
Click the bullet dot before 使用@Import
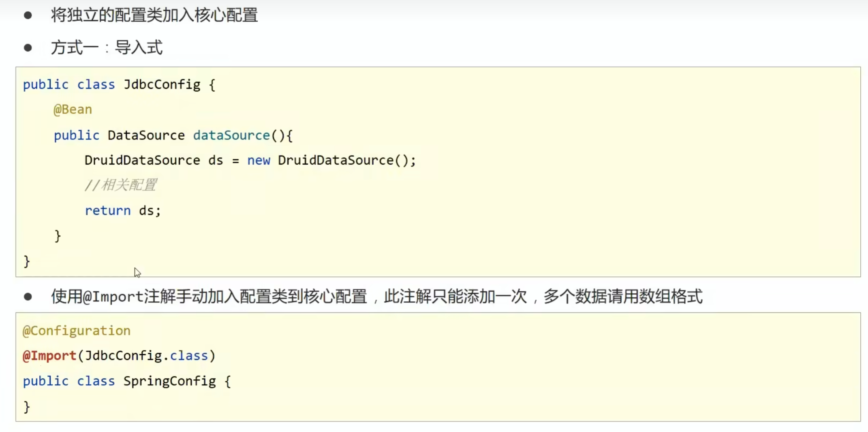click(28, 297)
